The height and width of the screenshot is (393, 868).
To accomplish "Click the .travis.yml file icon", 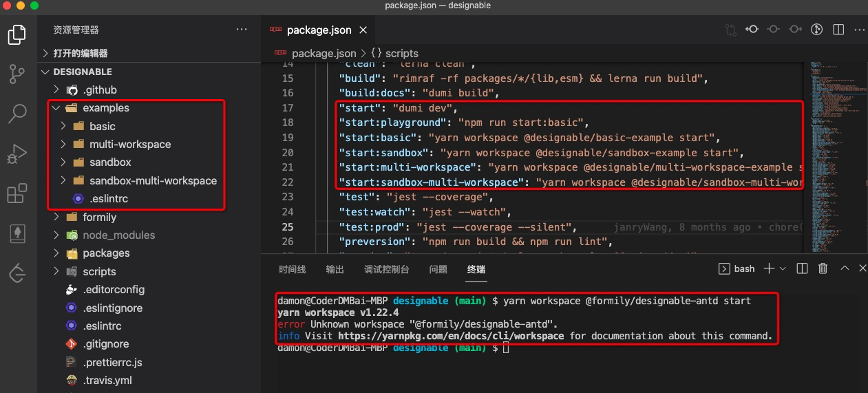I will click(71, 380).
